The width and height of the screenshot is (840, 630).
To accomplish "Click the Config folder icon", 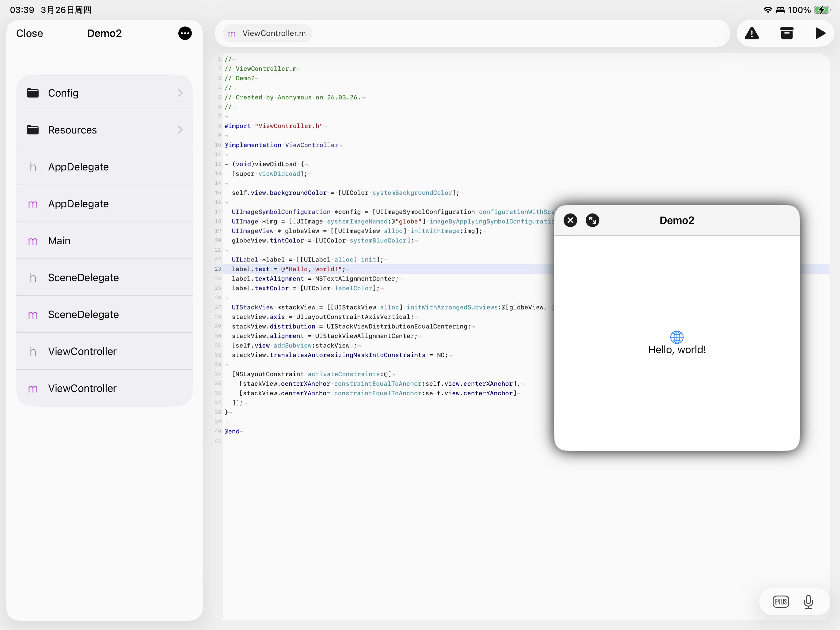I will (33, 93).
